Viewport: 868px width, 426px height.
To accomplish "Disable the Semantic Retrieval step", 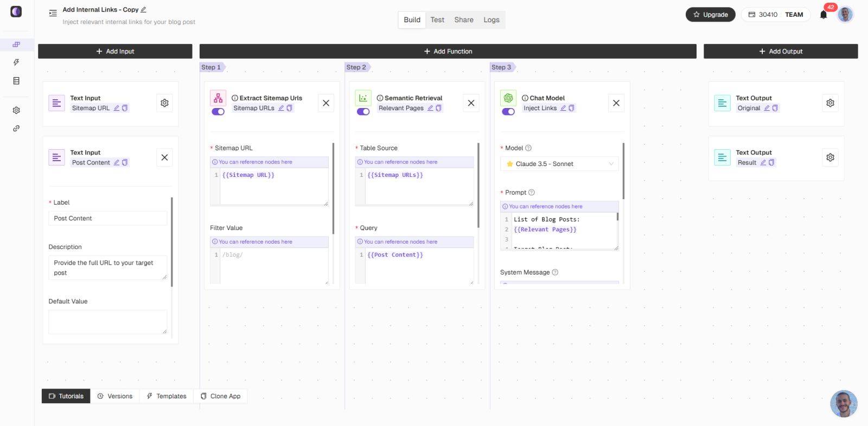I will (363, 112).
